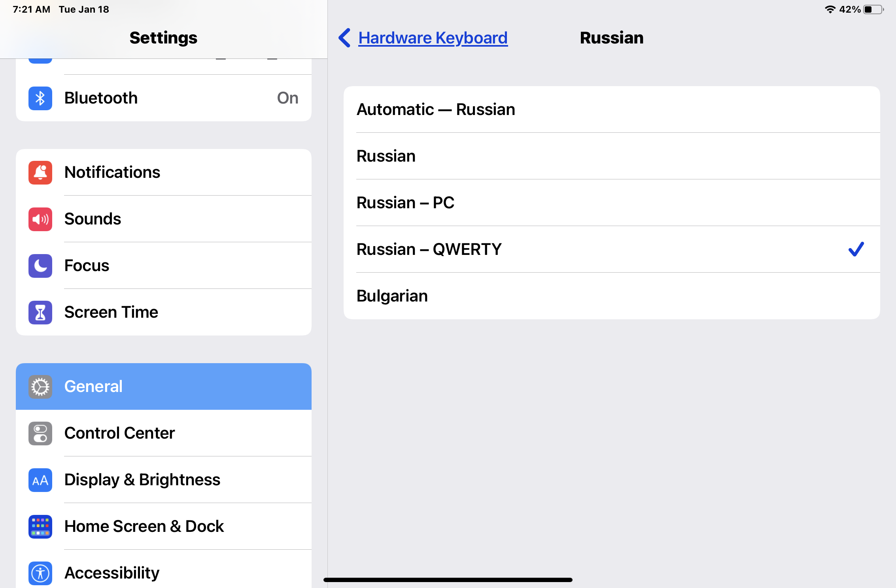The height and width of the screenshot is (588, 896).
Task: Tap the Accessibility figure icon
Action: pos(40,573)
